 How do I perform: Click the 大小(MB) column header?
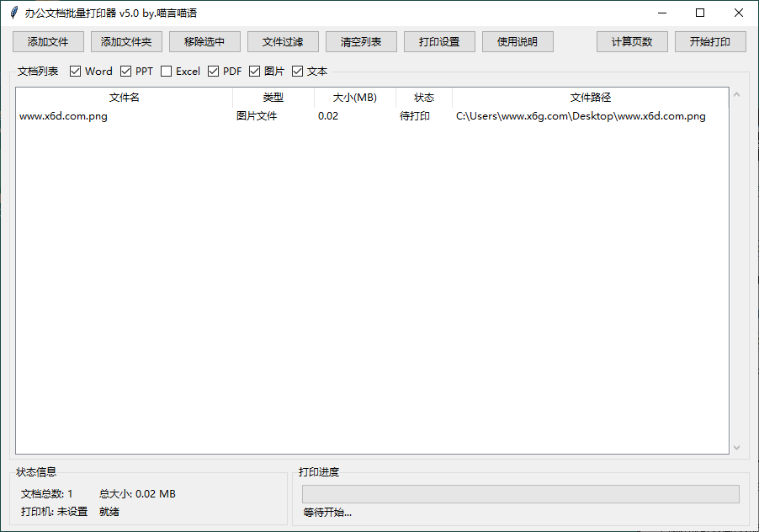point(343,97)
